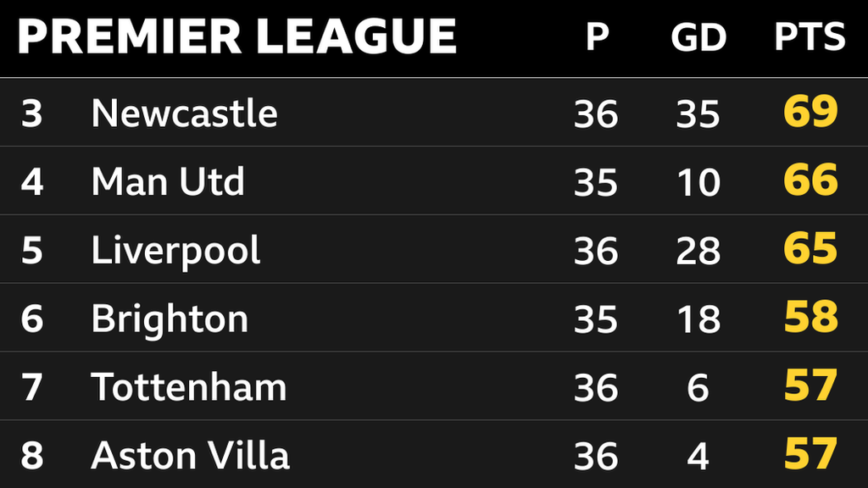Click Brighton's goal difference of 18
The height and width of the screenshot is (488, 868).
tap(698, 319)
